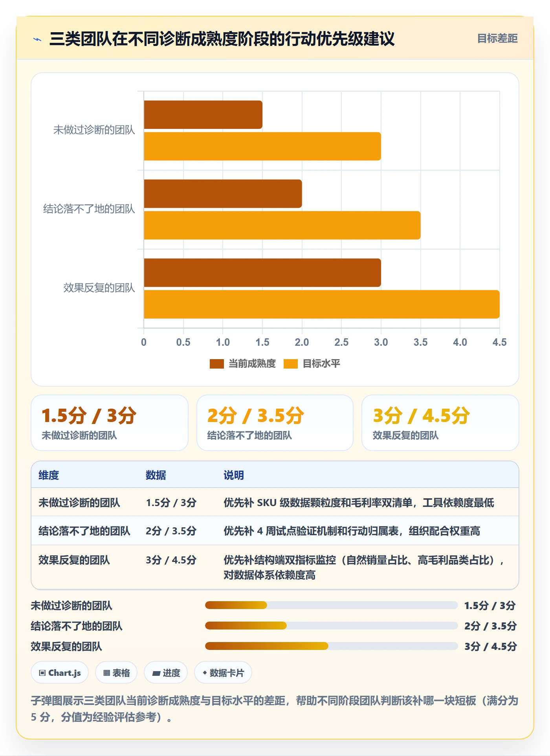This screenshot has width=550, height=756.
Task: Click the 1.5分 / 3分 value beside progress bar
Action: click(489, 606)
